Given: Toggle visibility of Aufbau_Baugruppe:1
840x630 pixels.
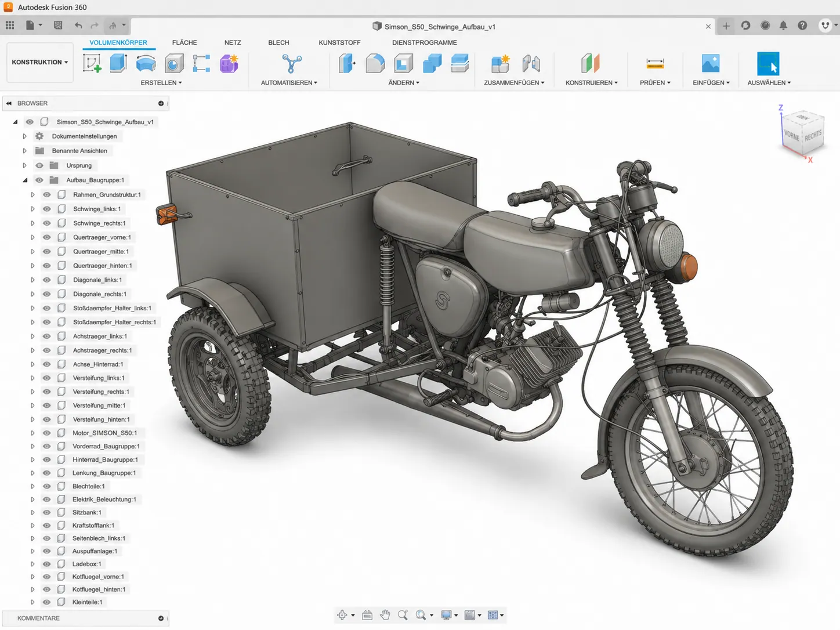Looking at the screenshot, I should point(39,180).
